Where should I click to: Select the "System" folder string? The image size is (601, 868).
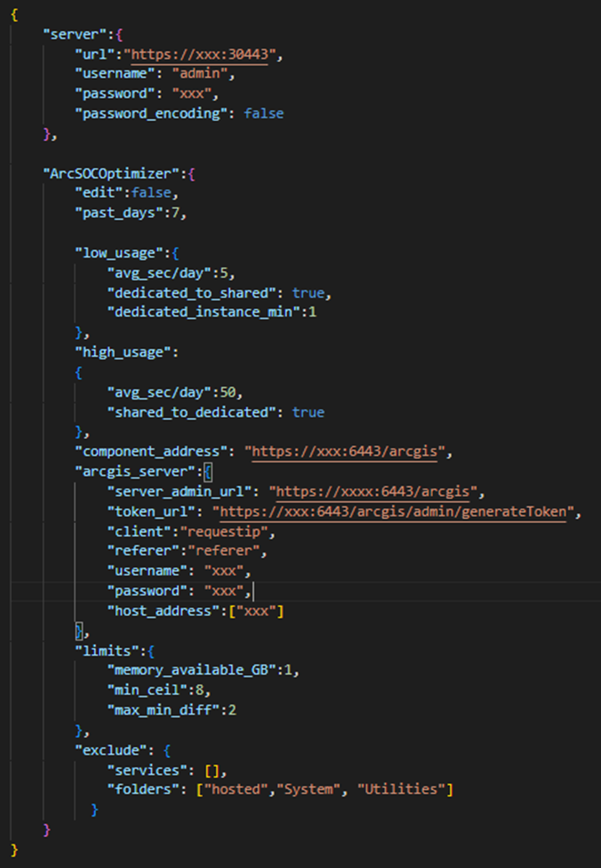point(308,789)
